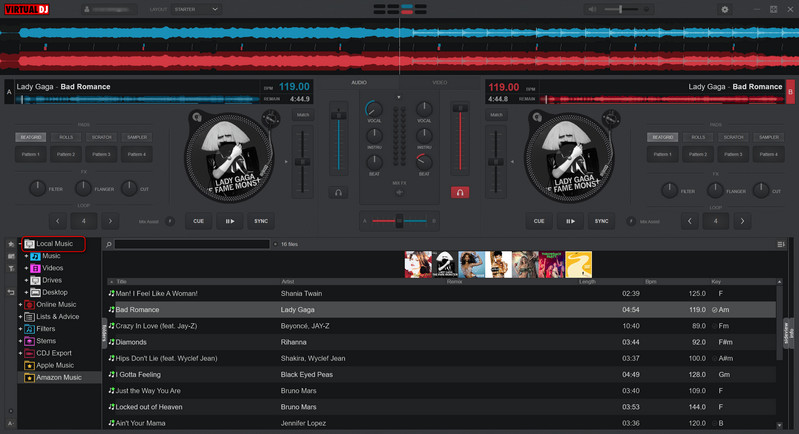Trigger deck B Pattern 4 pad

769,154
